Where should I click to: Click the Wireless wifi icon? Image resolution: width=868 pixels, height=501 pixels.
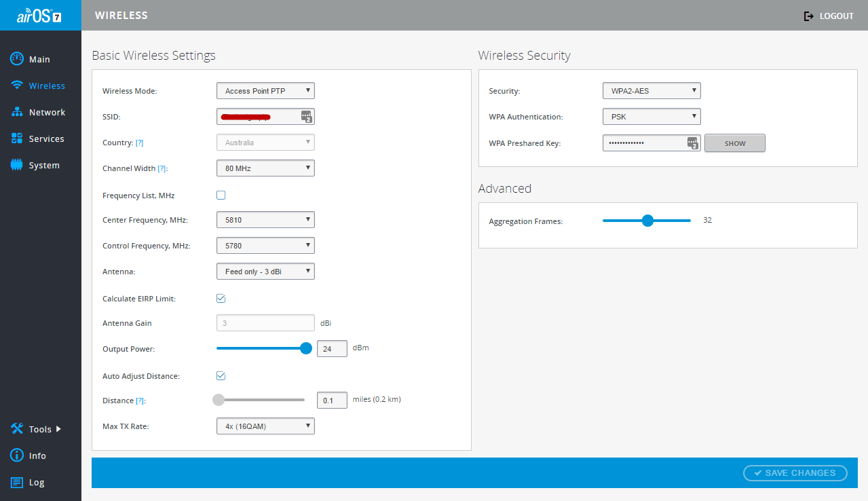17,86
